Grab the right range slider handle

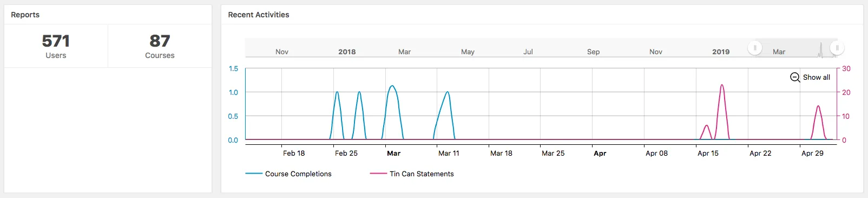(837, 48)
